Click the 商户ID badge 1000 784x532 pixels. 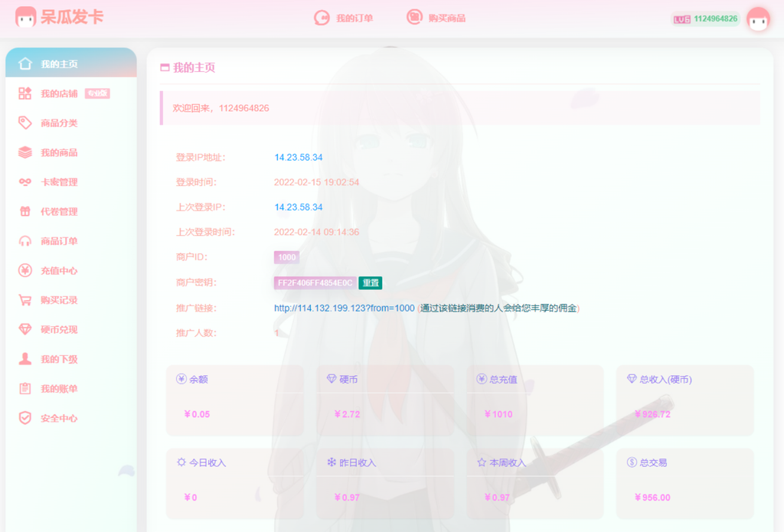pyautogui.click(x=287, y=257)
